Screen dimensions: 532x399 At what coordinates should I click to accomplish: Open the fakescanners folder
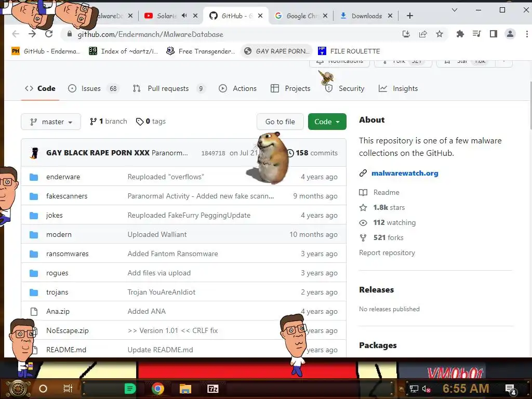67,196
